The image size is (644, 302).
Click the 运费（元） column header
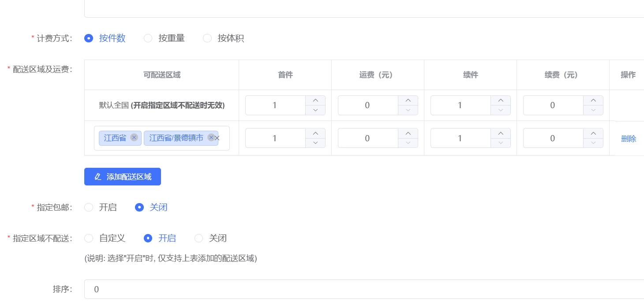(x=378, y=75)
